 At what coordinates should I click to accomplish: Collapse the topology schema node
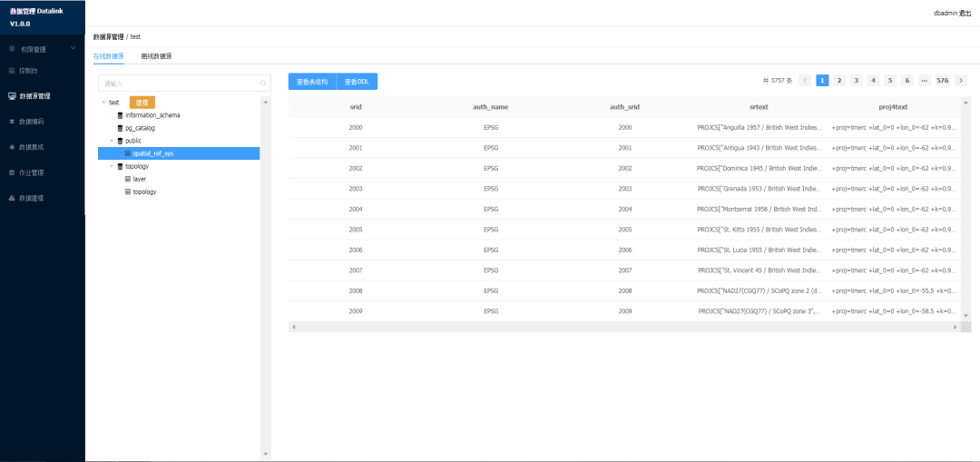(112, 166)
